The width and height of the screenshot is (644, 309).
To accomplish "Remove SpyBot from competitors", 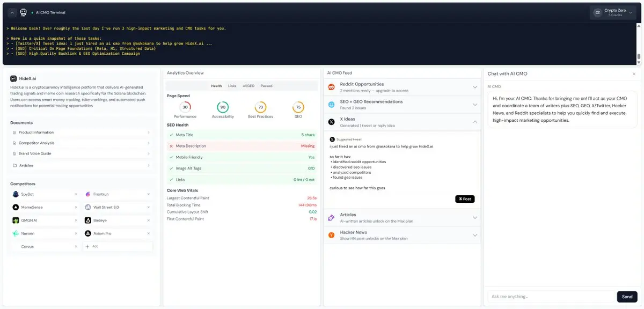I will pyautogui.click(x=76, y=194).
